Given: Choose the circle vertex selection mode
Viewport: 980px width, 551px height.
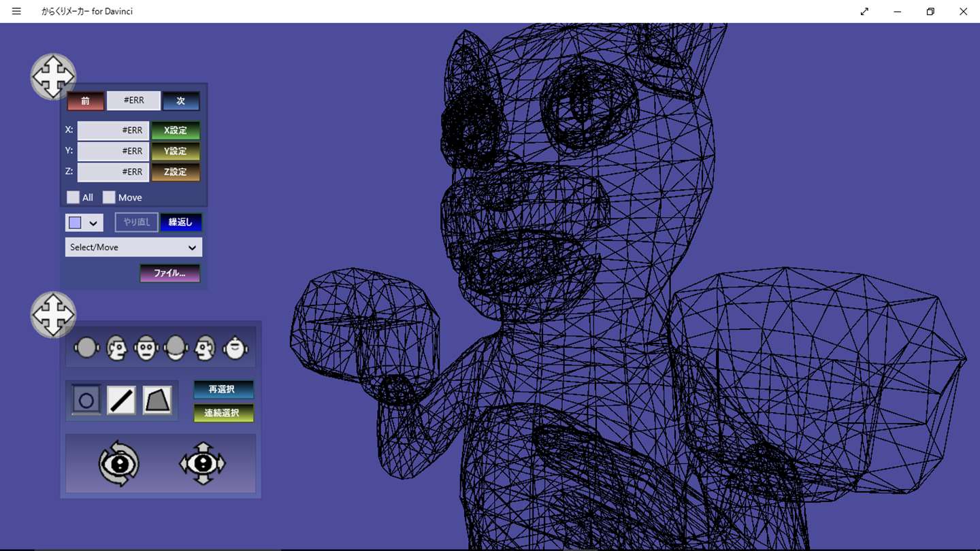Looking at the screenshot, I should pyautogui.click(x=86, y=400).
